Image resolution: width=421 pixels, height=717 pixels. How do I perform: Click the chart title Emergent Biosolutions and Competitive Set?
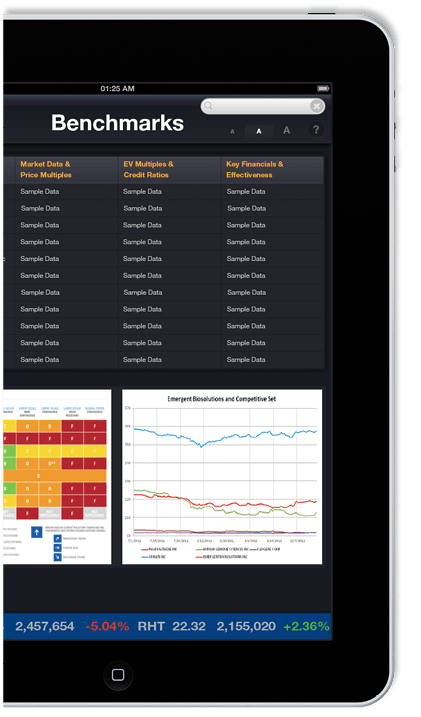(222, 399)
